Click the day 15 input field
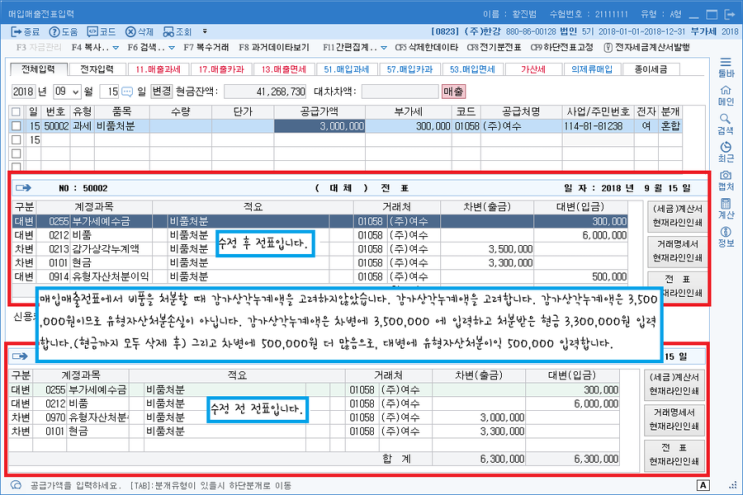 click(109, 91)
